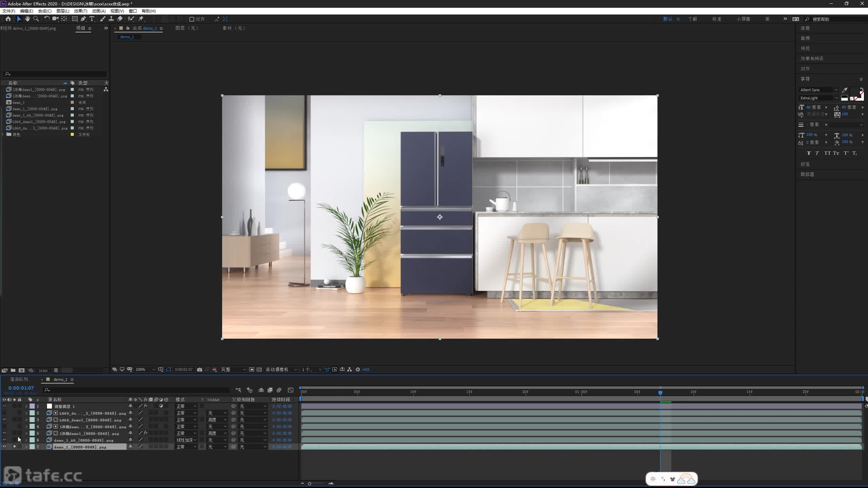868x488 pixels.
Task: Select the Horizontal Type tool
Action: [x=92, y=19]
